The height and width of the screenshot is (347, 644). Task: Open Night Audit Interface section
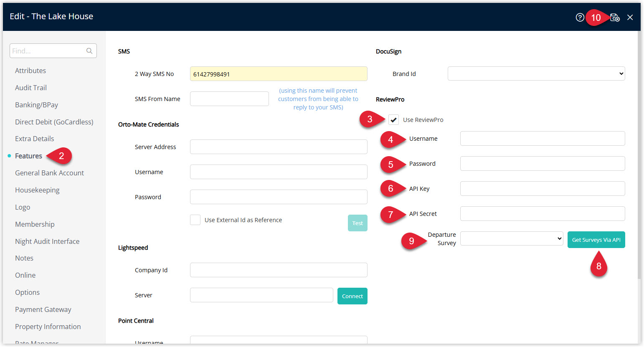coord(47,241)
